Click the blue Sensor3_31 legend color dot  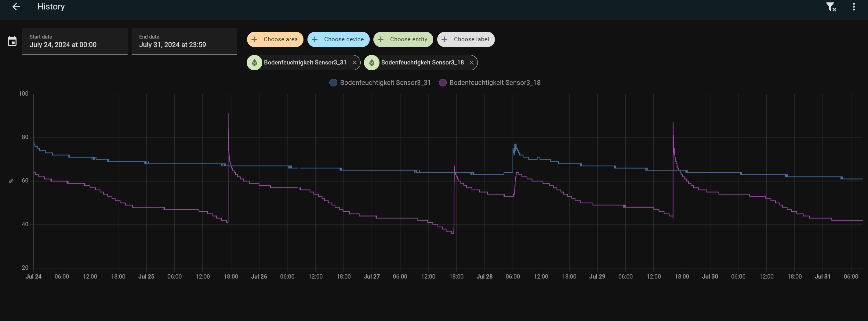click(333, 82)
